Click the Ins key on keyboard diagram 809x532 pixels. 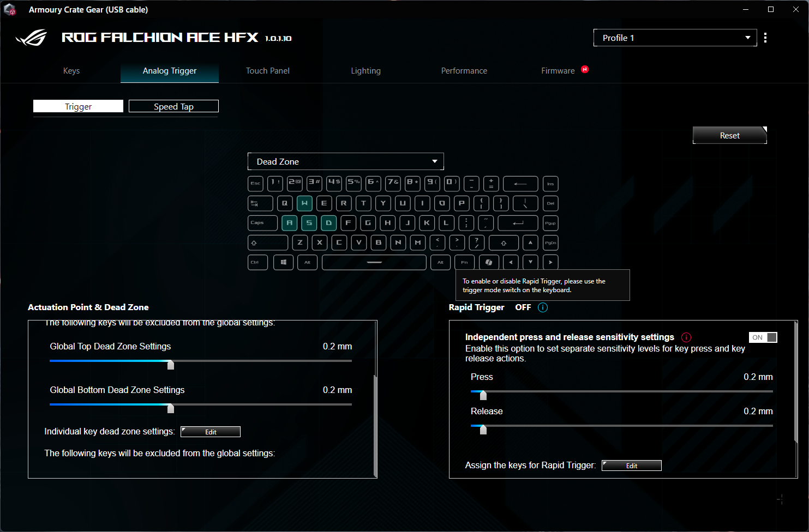tap(550, 184)
